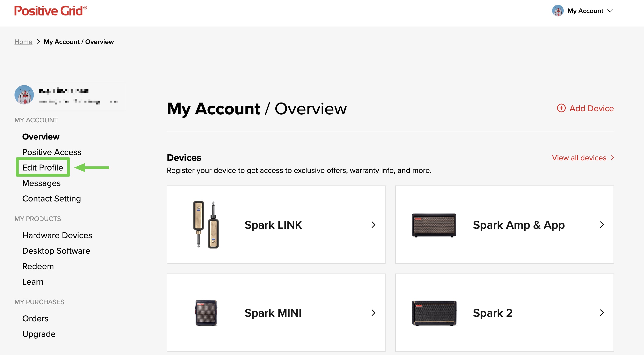Open Contact Setting in sidebar

coord(51,199)
